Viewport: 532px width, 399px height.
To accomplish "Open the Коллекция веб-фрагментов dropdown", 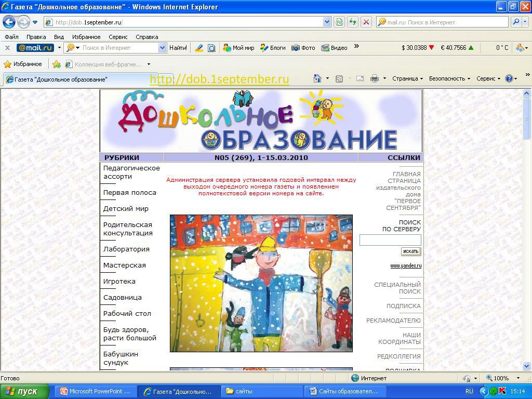I will [149, 64].
